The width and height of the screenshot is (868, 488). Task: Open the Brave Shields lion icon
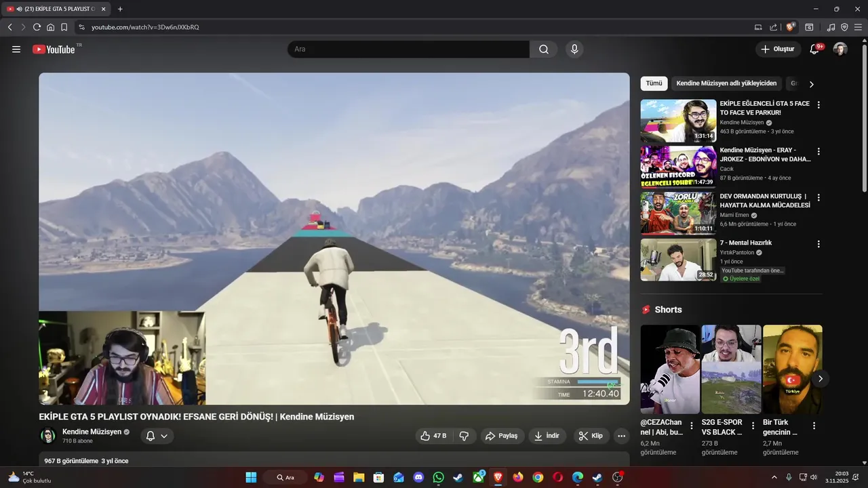pyautogui.click(x=790, y=27)
